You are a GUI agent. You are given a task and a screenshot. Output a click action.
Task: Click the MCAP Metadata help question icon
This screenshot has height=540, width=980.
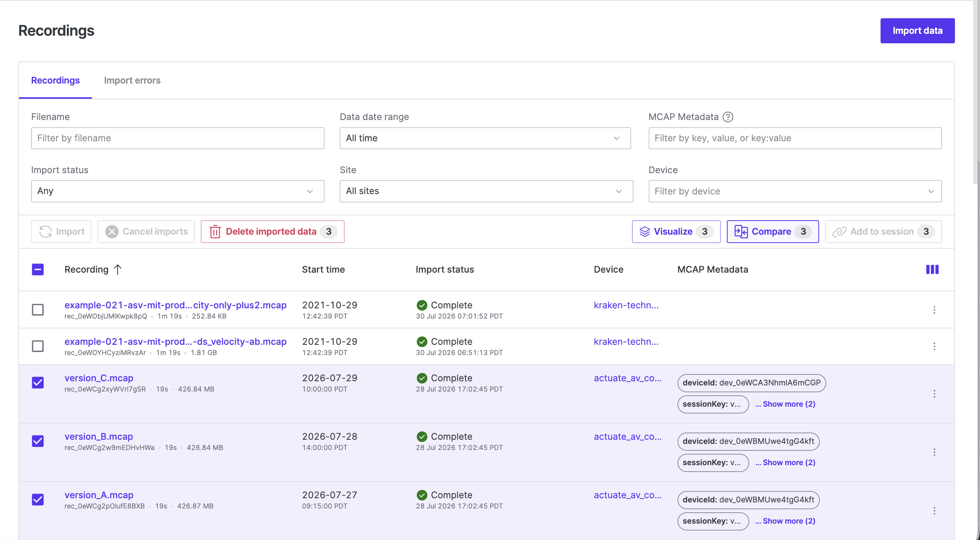point(728,117)
